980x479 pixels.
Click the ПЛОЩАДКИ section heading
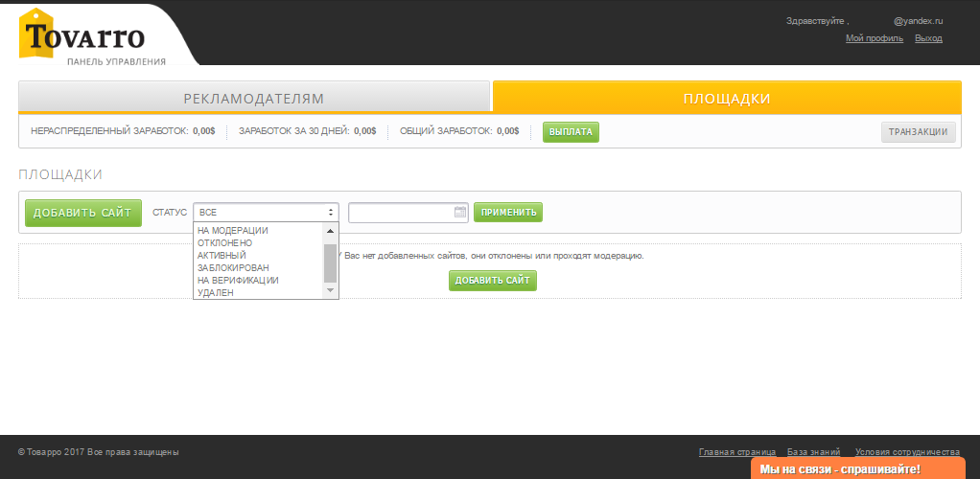point(60,175)
